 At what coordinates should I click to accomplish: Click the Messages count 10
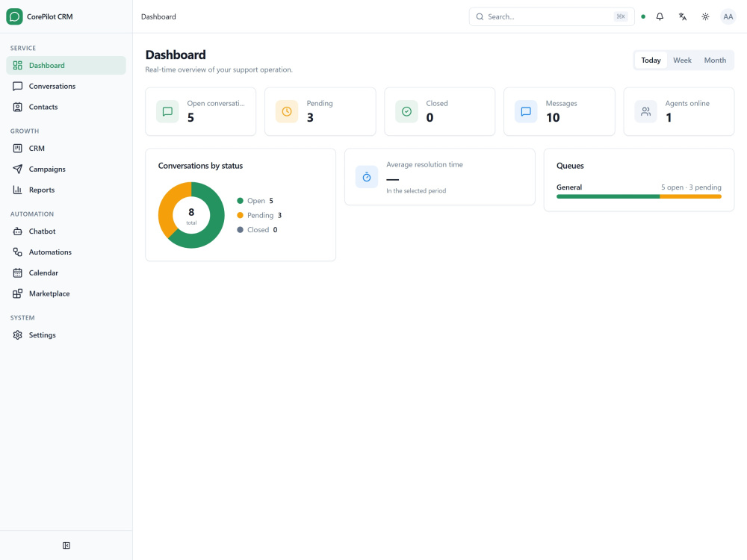click(x=553, y=118)
